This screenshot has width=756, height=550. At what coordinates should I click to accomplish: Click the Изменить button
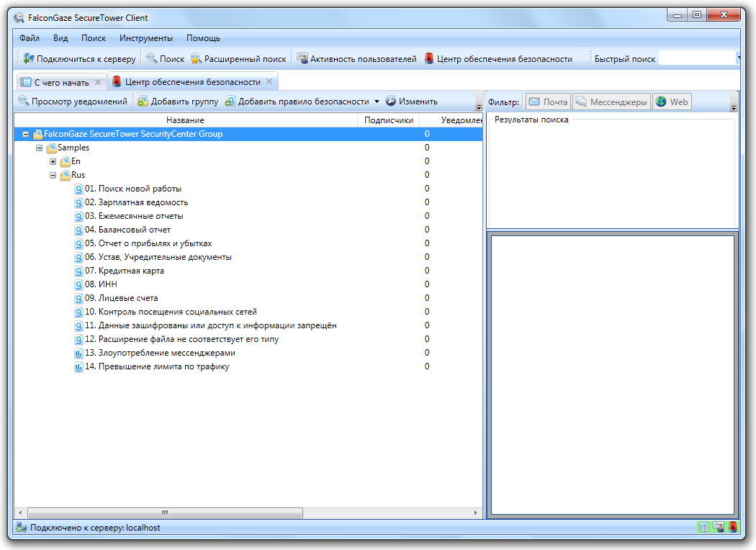click(412, 102)
